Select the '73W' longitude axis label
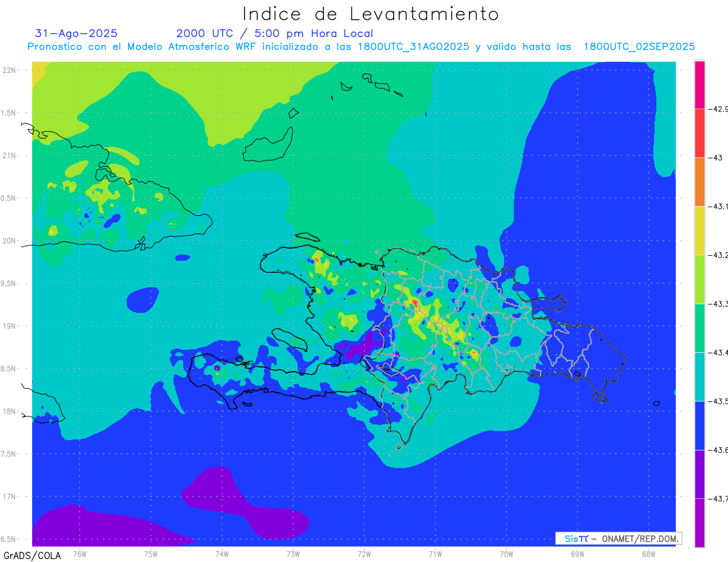Image resolution: width=728 pixels, height=562 pixels. [293, 554]
